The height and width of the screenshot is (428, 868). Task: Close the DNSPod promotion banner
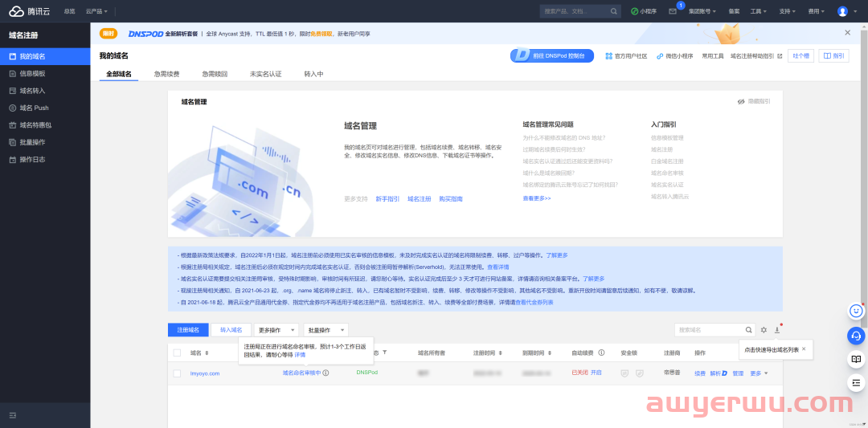tap(848, 33)
